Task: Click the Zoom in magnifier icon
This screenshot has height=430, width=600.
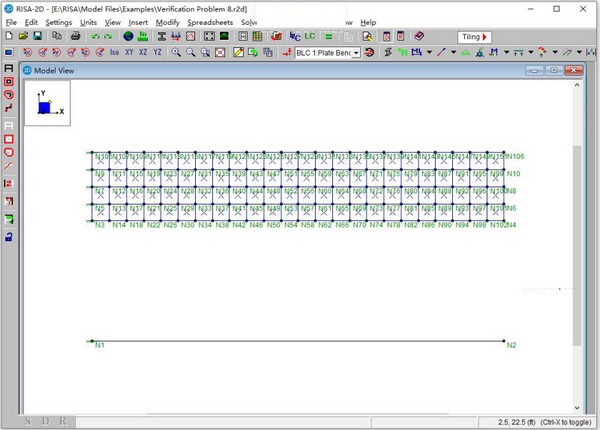Action: pos(176,52)
